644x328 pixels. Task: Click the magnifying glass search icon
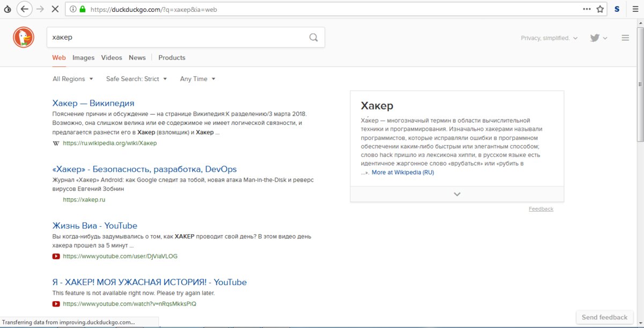point(313,37)
